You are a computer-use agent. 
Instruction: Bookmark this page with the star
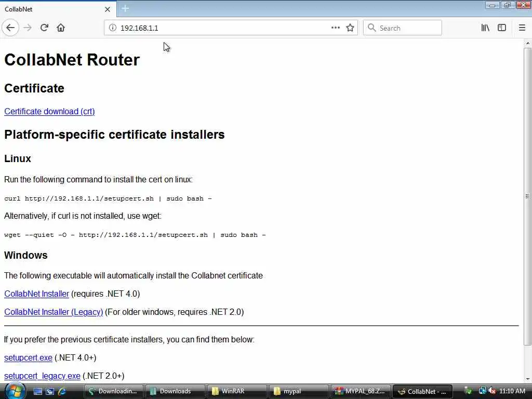350,28
